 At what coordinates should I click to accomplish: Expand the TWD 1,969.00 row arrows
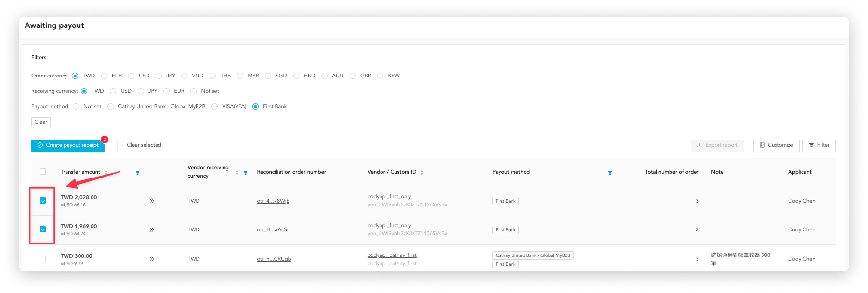click(152, 230)
